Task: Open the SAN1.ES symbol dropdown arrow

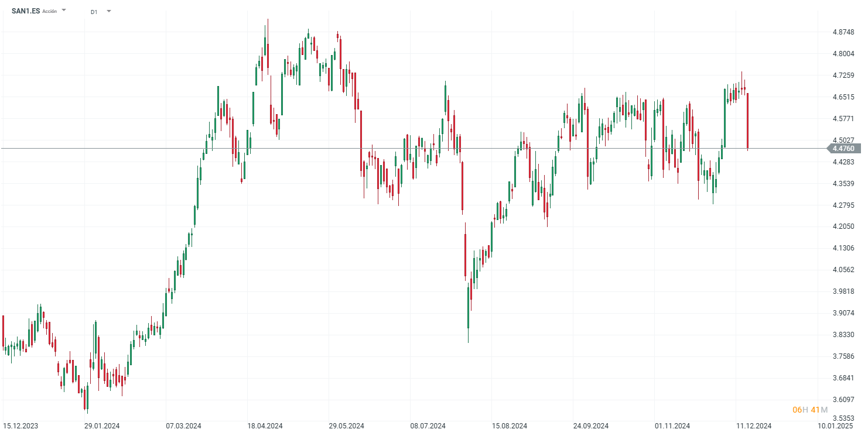Action: click(64, 11)
